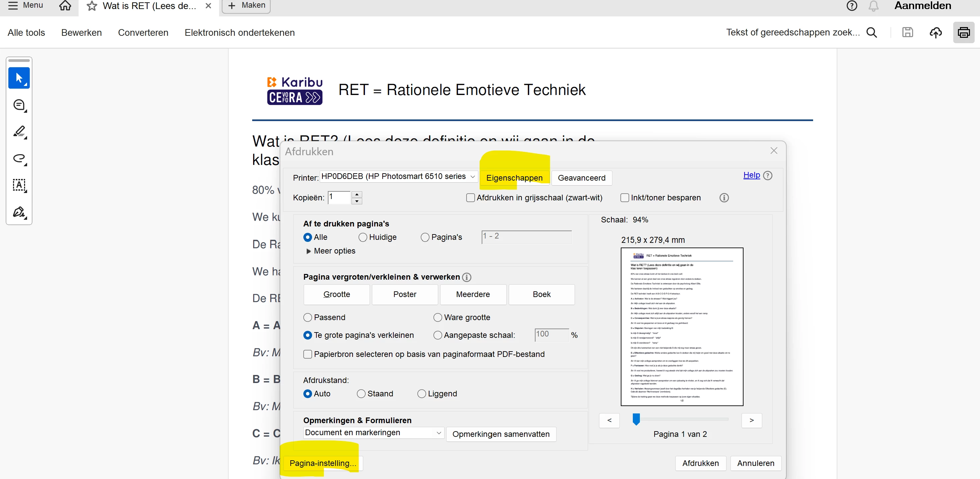This screenshot has height=479, width=980.
Task: Go to the Home icon
Action: [65, 6]
